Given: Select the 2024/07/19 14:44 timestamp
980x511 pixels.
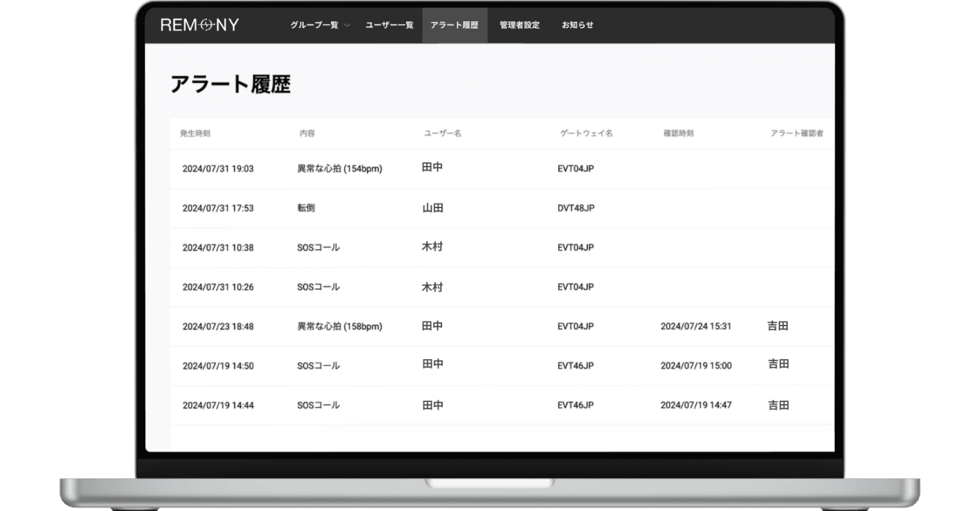Looking at the screenshot, I should coord(218,405).
